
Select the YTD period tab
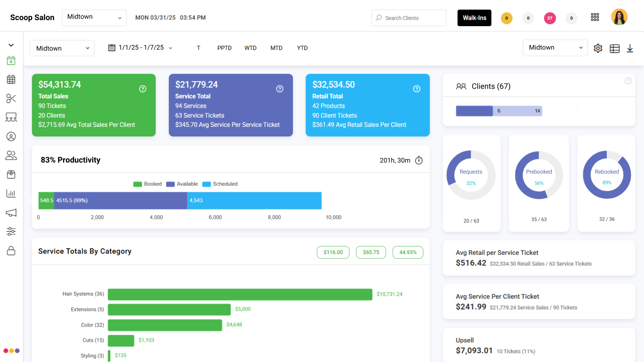pyautogui.click(x=302, y=48)
